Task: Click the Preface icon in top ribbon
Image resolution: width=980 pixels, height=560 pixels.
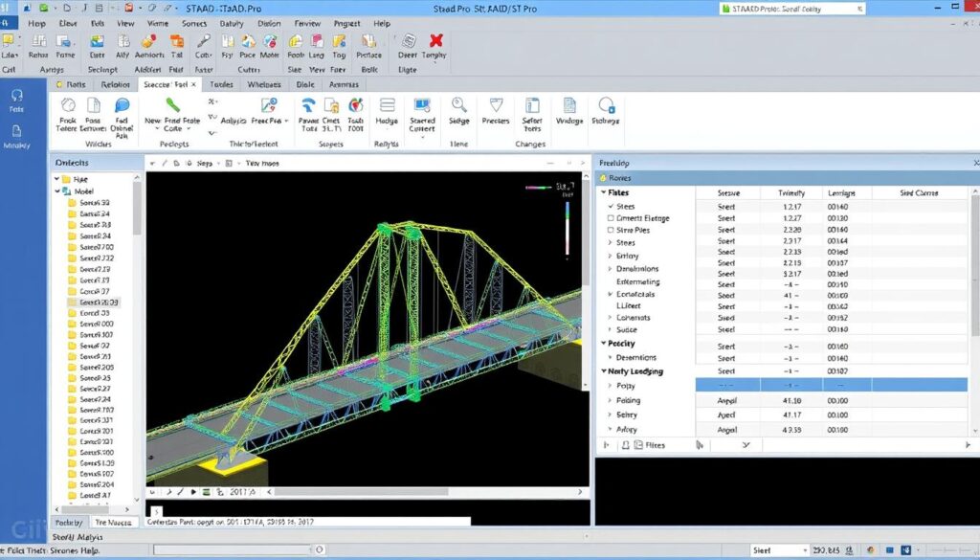Action: pos(368,41)
